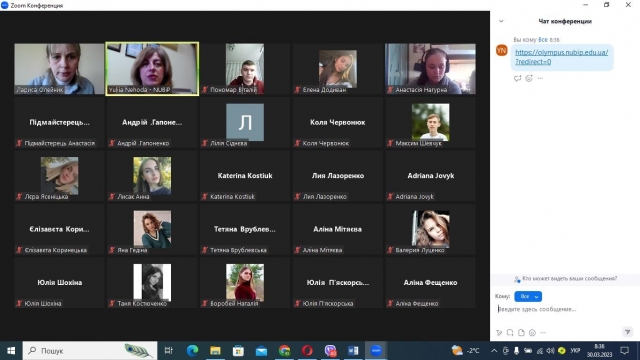Select Yulia Nehoda - NUBiP video tile
Screen dimensions: 640x360
152,69
